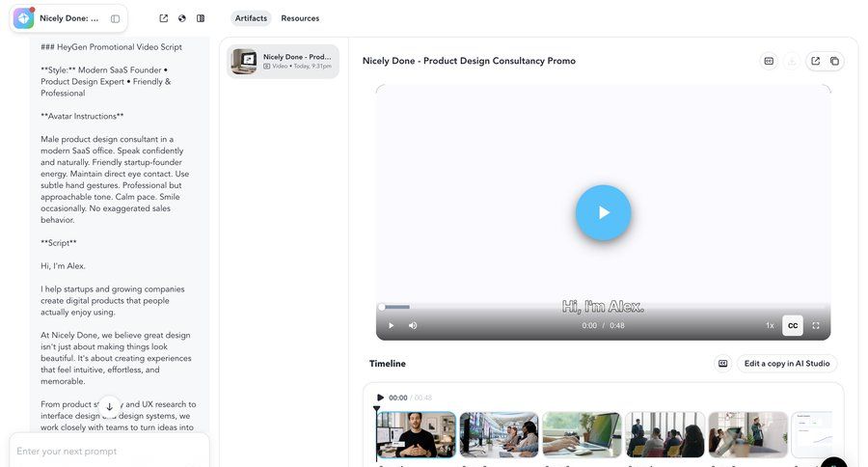Screen dimensions: 868x467
Task: Toggle the sidebar panel icon next to the title
Action: point(115,19)
